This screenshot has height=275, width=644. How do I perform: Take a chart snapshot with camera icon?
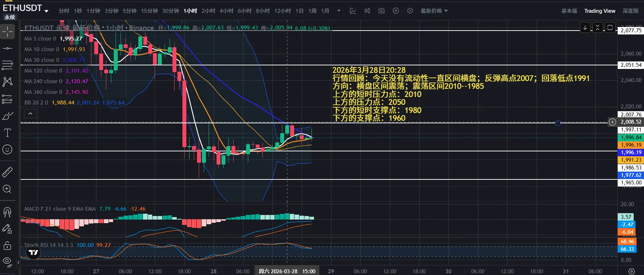tap(382, 11)
